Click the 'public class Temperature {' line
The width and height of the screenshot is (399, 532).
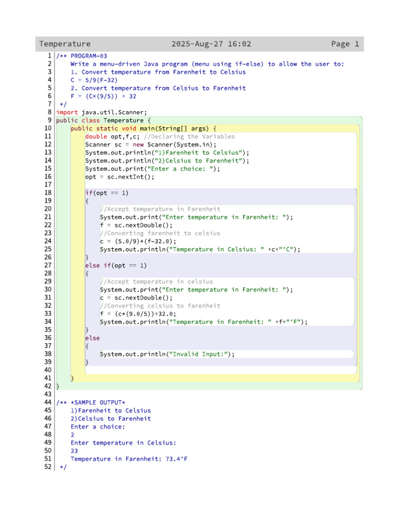[103, 121]
